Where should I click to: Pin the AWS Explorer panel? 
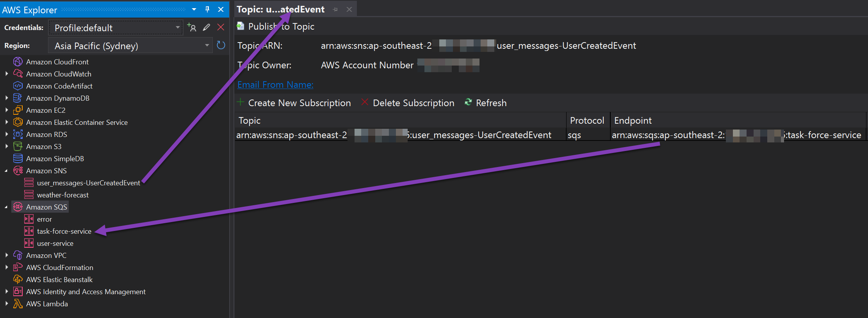207,9
